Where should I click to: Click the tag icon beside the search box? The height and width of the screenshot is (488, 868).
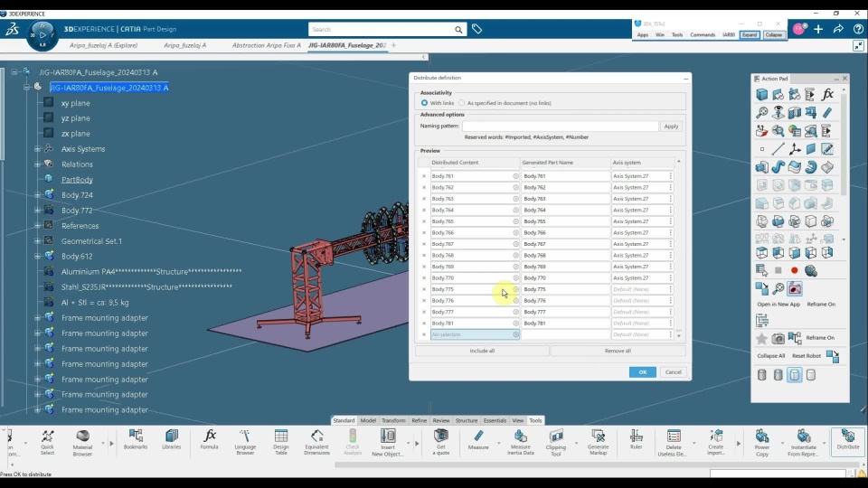tap(476, 29)
